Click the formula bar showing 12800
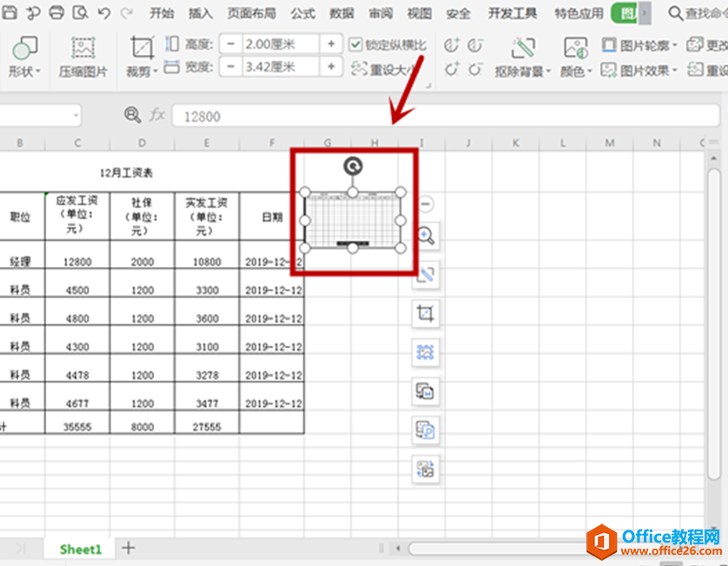Image resolution: width=728 pixels, height=566 pixels. pyautogui.click(x=446, y=116)
